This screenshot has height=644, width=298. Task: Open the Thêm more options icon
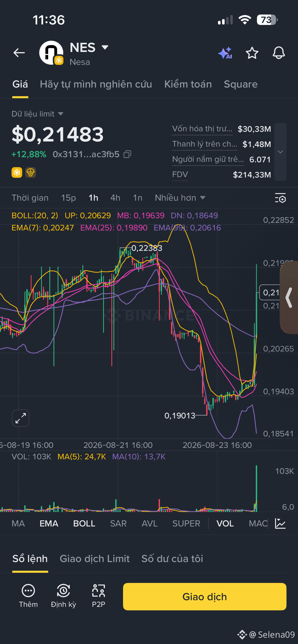coord(28,596)
